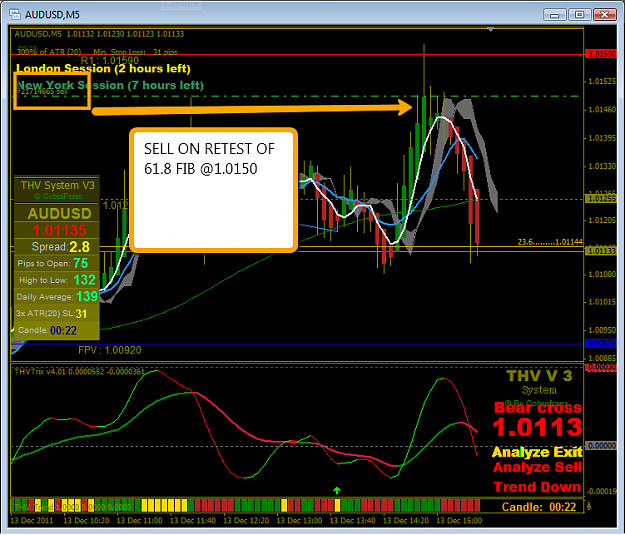Click the green up arrow signal in the indicator pane
Screen dimensions: 625x535
[337, 490]
